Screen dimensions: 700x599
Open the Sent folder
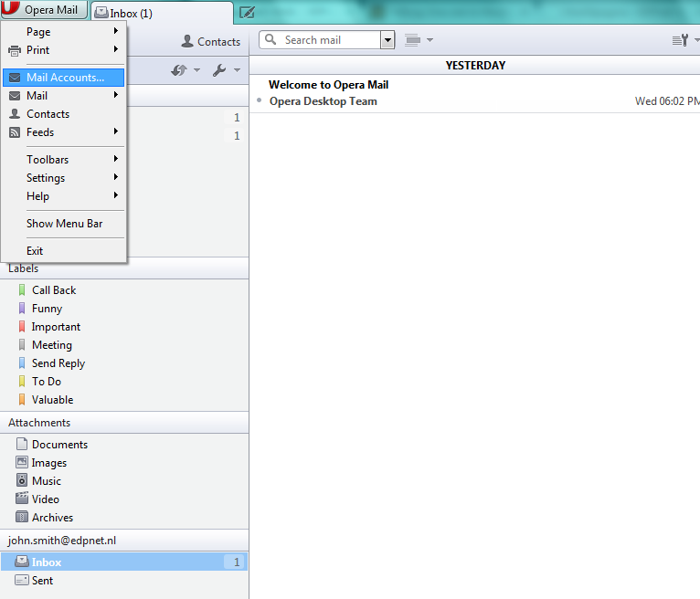click(124, 580)
